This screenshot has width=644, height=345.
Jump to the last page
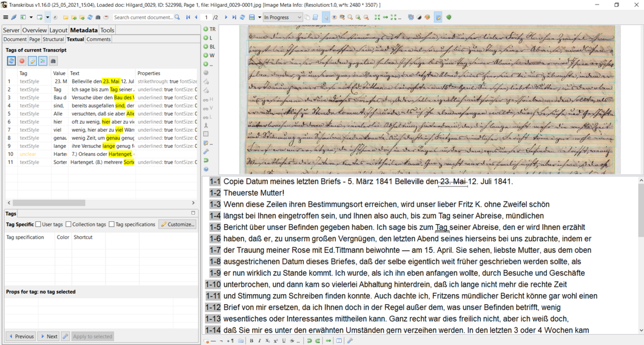(234, 18)
